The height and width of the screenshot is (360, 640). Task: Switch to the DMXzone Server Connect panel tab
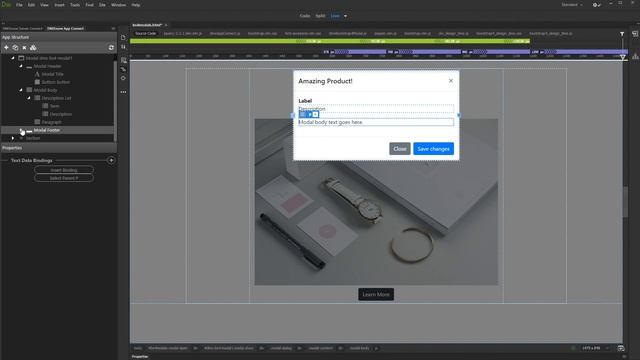click(x=22, y=29)
